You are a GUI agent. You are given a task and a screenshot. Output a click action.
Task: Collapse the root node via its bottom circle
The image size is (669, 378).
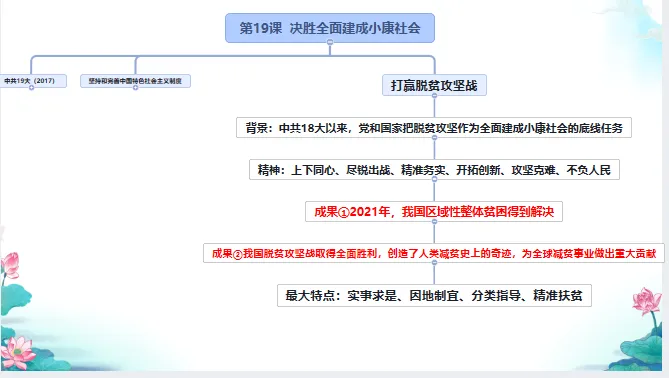tap(330, 42)
